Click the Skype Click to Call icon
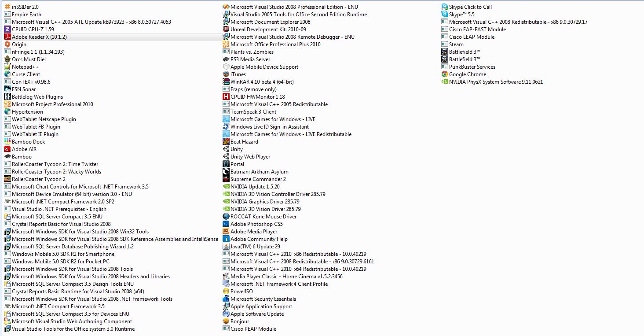Screen dimensions: 644x336 tap(445, 7)
